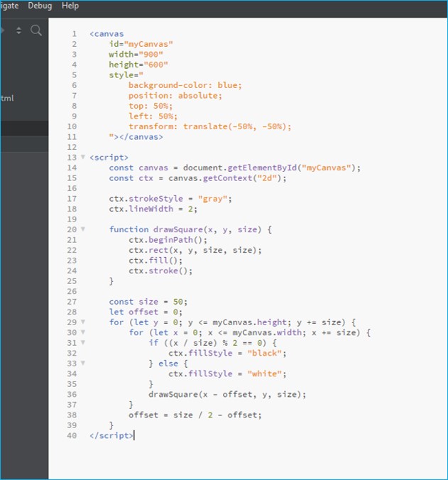Open the Navigate menu
Viewport: 448px width, 480px height.
pos(9,6)
